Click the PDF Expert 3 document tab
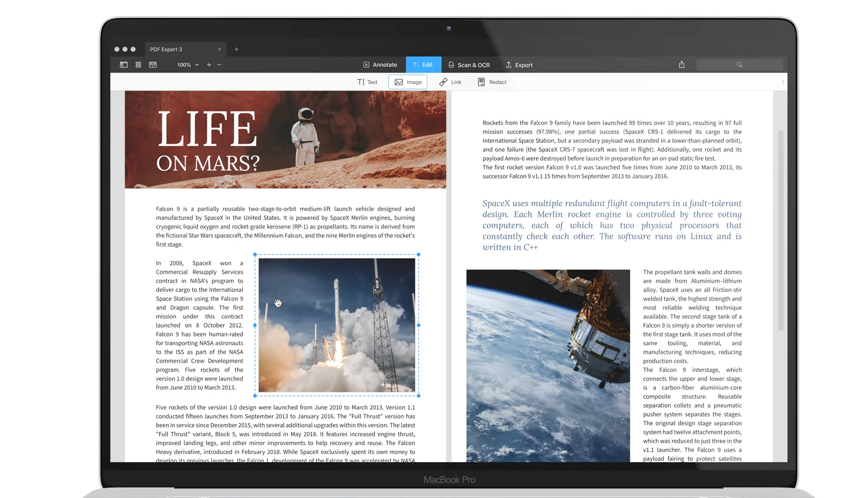868x498 pixels. 185,49
